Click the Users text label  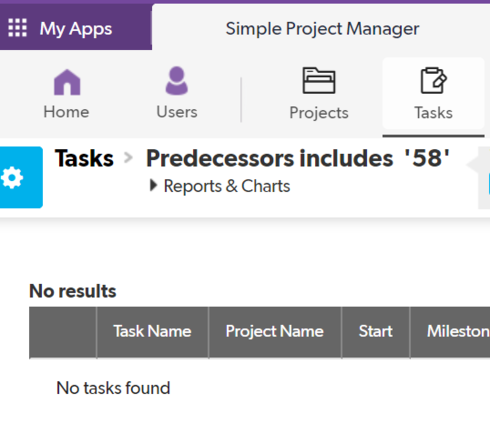click(x=177, y=112)
